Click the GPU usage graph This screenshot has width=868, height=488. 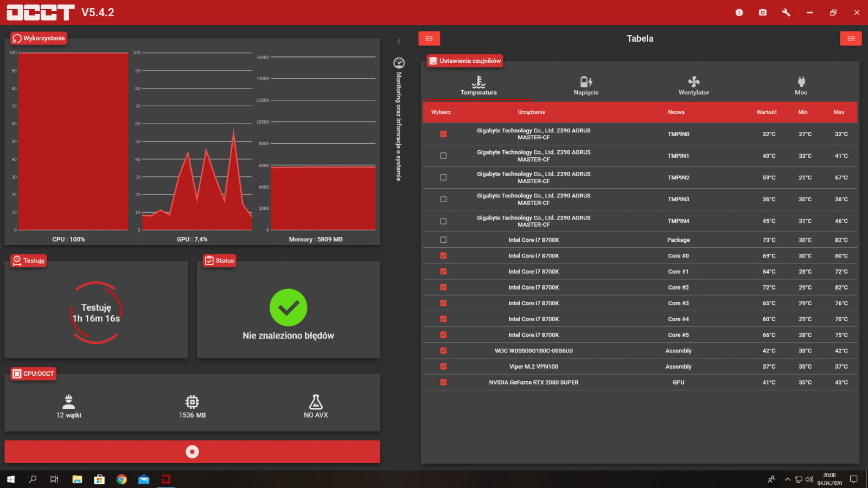pyautogui.click(x=196, y=142)
